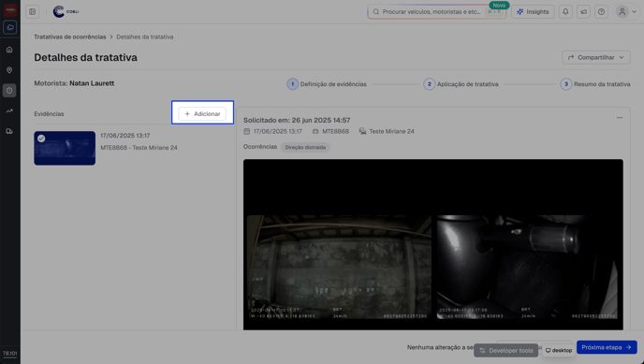Open Developer tools overlay button
Image resolution: width=644 pixels, height=364 pixels.
[x=506, y=351]
